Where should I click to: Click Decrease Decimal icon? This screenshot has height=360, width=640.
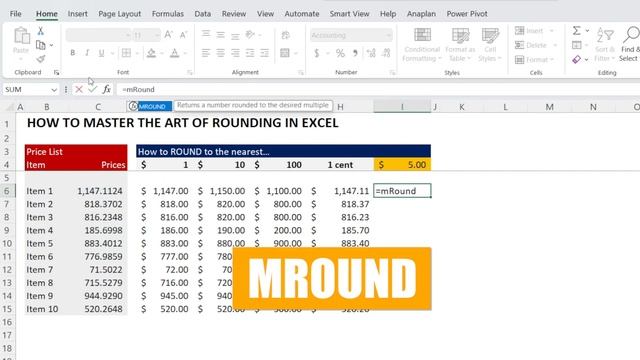pyautogui.click(x=386, y=53)
